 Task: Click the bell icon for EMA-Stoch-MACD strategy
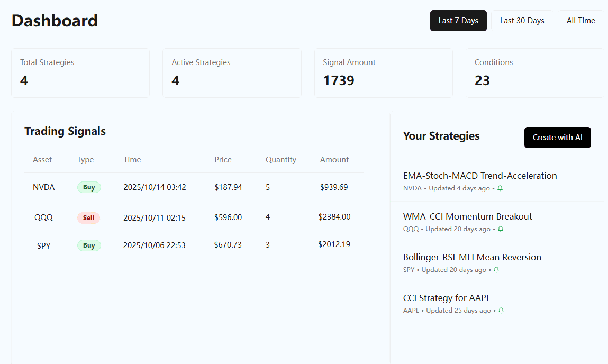[500, 188]
